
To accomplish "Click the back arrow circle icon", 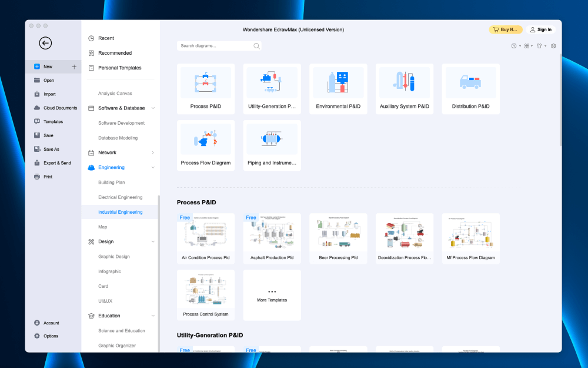I will click(x=45, y=43).
